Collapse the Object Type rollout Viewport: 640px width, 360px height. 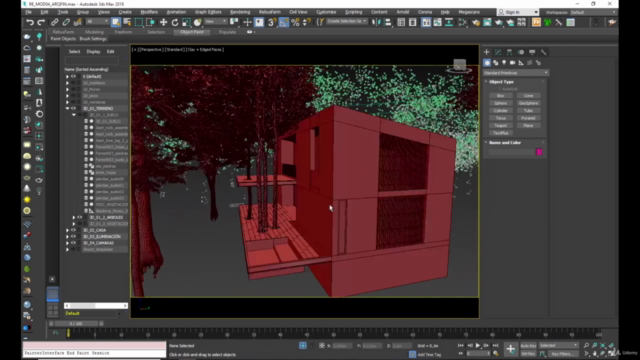tap(501, 82)
